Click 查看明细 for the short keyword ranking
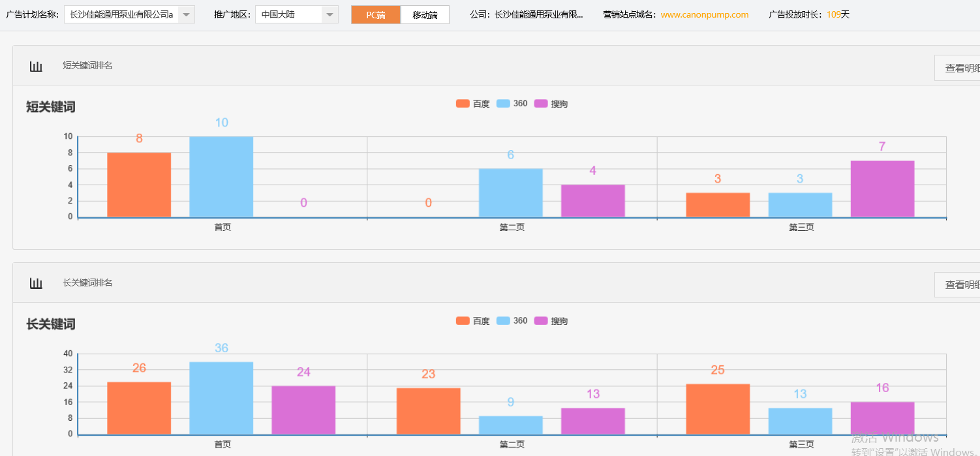 coord(958,67)
